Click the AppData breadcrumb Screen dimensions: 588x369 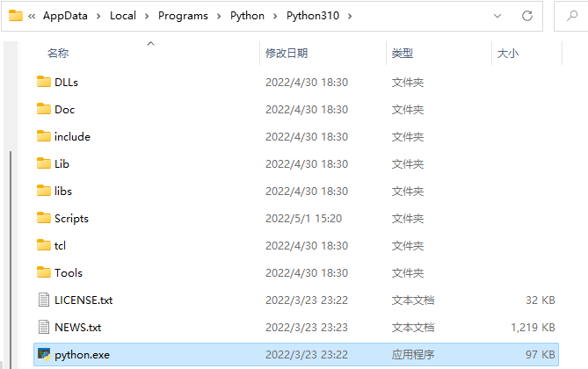[x=65, y=16]
